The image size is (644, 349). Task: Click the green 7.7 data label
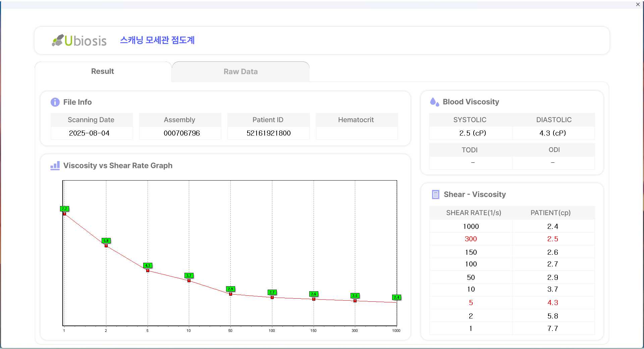click(64, 209)
